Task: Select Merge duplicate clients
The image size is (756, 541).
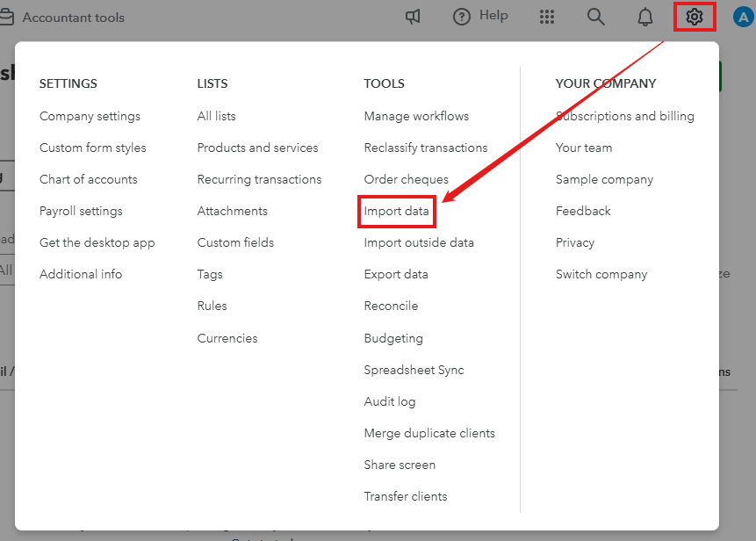Action: tap(429, 433)
